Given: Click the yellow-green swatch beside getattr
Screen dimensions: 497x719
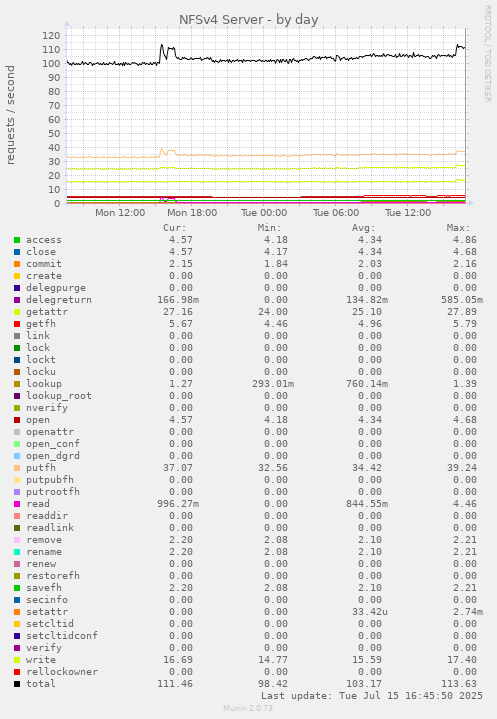Looking at the screenshot, I should (x=17, y=312).
